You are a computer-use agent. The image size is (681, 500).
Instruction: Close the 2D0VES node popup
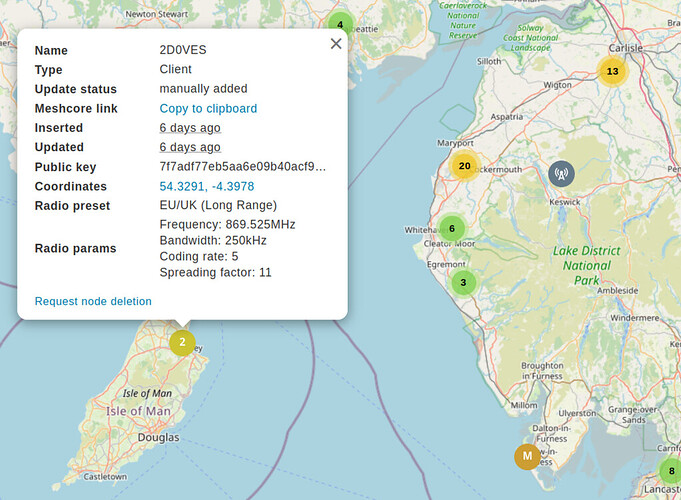click(x=336, y=43)
